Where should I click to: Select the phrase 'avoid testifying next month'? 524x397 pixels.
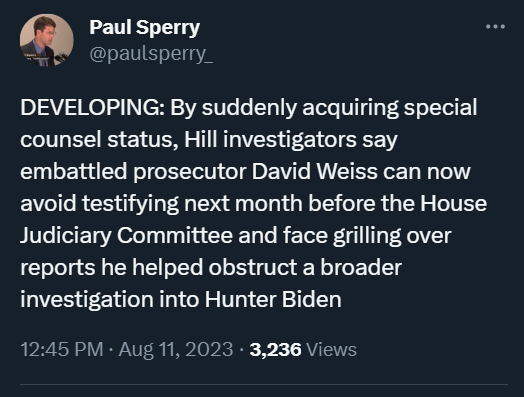pyautogui.click(x=161, y=204)
